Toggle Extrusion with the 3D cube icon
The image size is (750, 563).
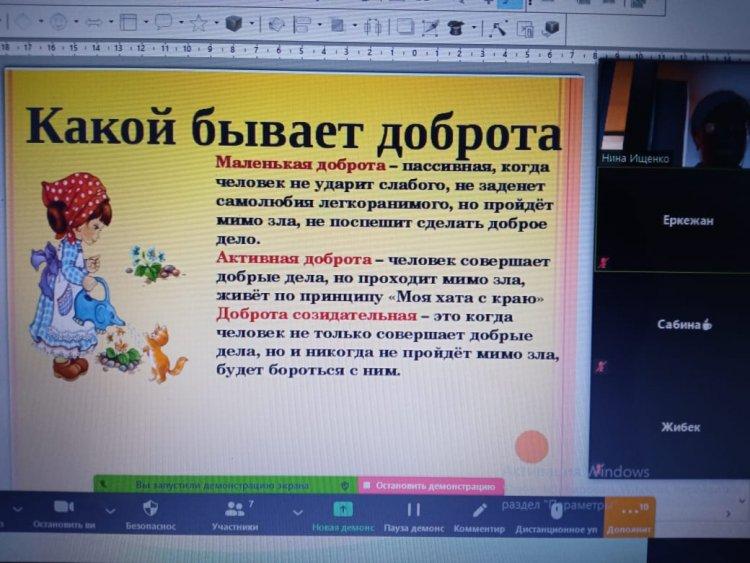(x=551, y=28)
